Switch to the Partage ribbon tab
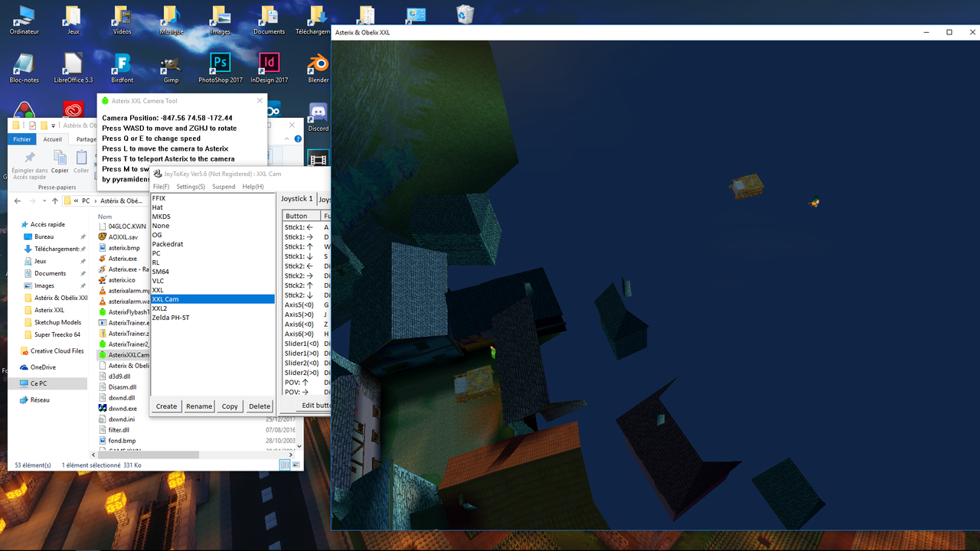Screen dimensions: 980x551 (x=86, y=139)
